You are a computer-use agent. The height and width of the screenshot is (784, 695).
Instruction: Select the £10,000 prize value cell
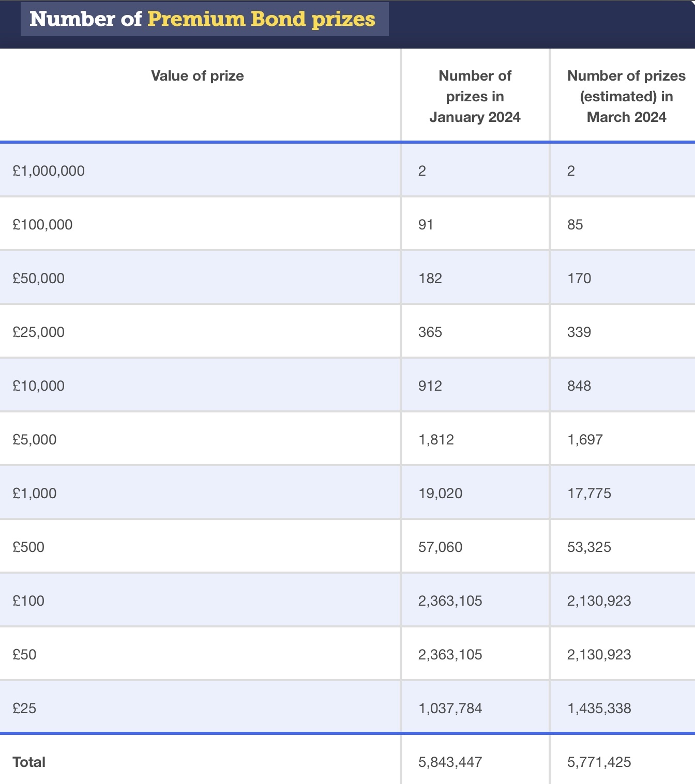[39, 386]
